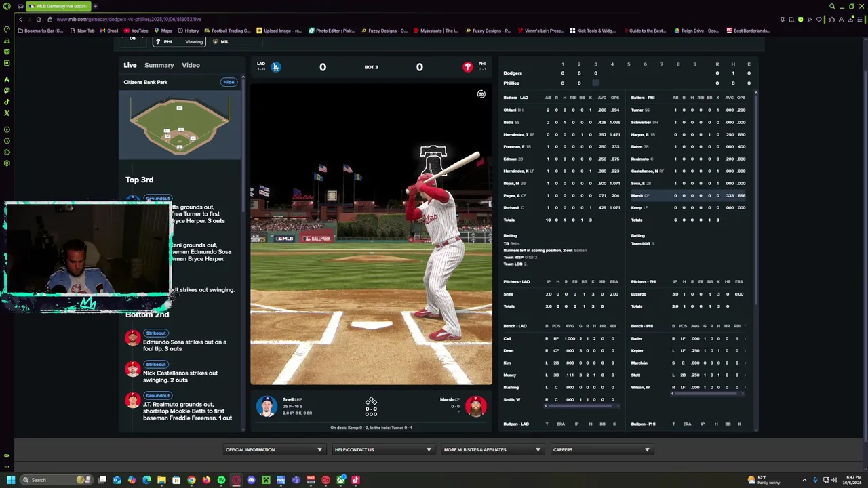
Task: Click the Phillies bench horizontal scrollbar
Action: pyautogui.click(x=707, y=394)
